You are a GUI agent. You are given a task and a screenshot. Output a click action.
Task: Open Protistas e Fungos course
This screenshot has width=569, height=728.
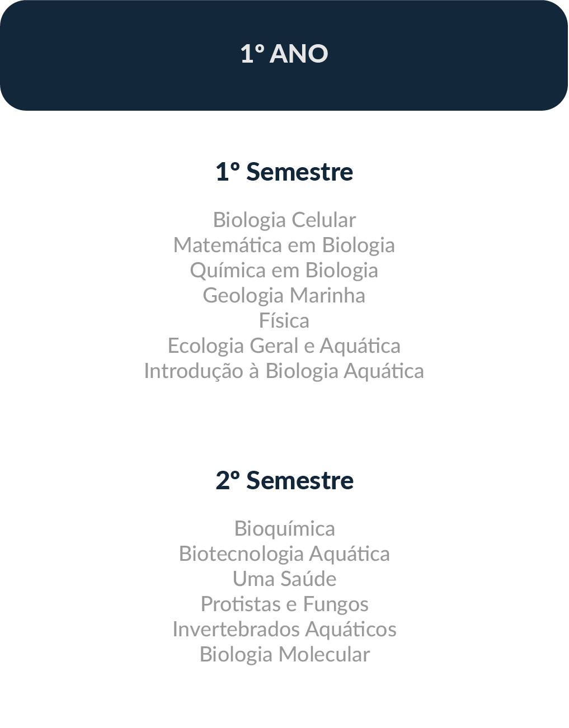point(284,604)
